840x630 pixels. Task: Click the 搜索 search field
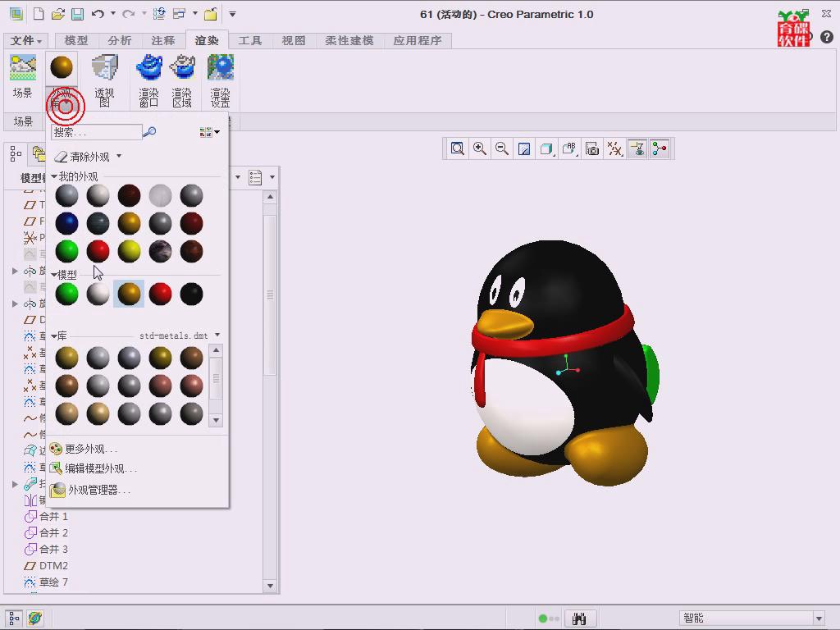pyautogui.click(x=97, y=132)
